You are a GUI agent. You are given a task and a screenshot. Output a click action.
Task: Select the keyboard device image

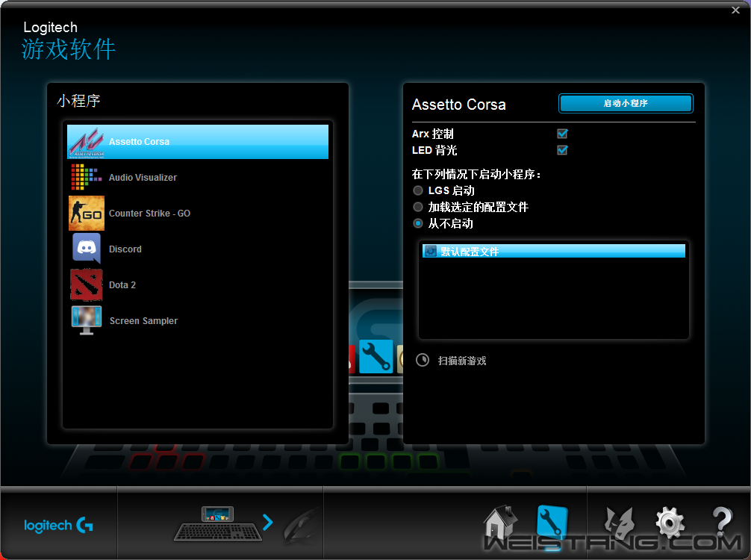[218, 523]
